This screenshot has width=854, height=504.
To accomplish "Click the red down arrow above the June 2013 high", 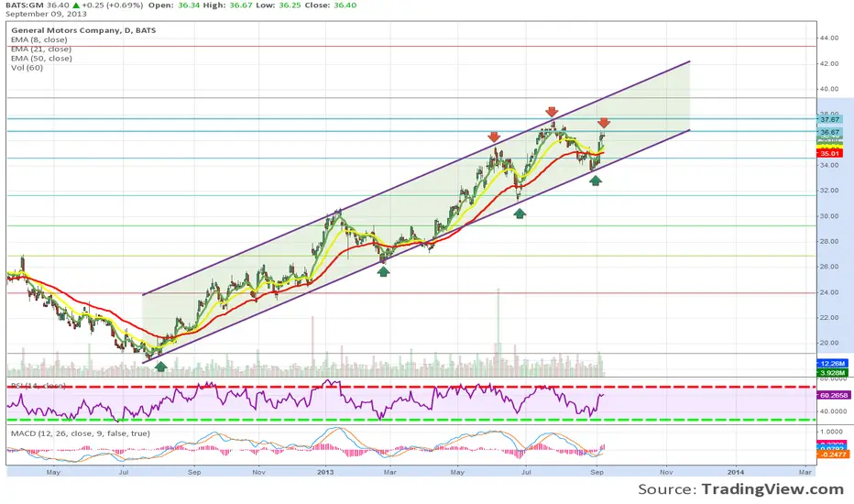I will 494,137.
